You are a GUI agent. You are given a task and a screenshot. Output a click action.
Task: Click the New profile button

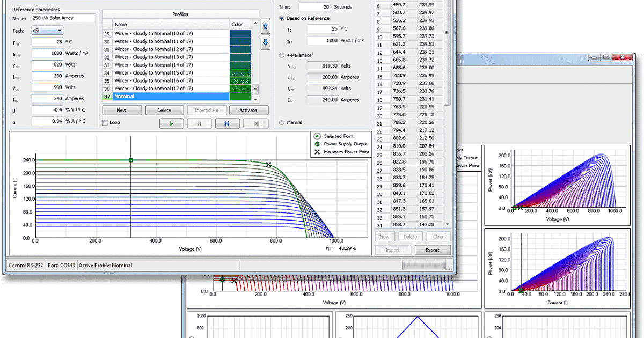[x=122, y=110]
